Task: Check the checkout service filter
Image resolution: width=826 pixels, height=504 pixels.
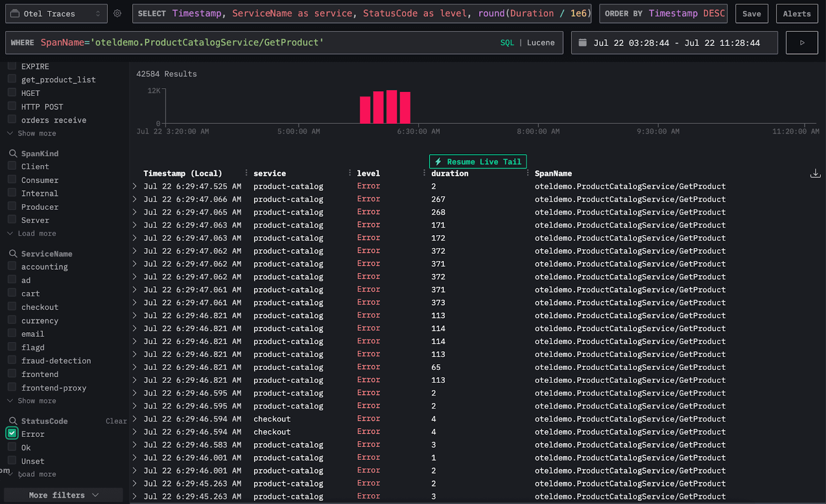Action: pyautogui.click(x=12, y=307)
